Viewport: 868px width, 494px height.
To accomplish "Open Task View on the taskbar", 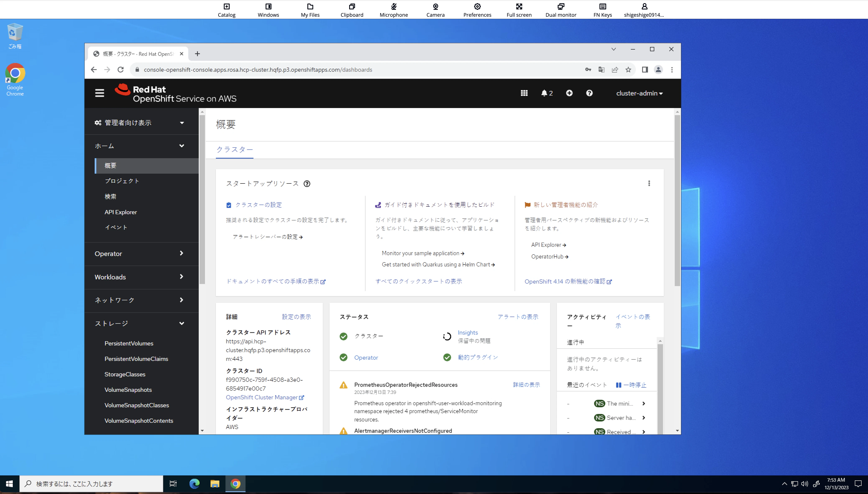I will pos(173,484).
